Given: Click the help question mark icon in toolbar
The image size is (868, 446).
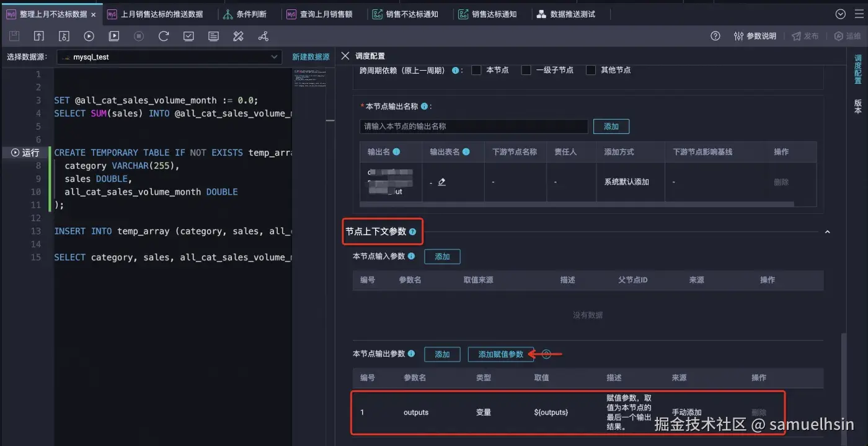Looking at the screenshot, I should click(x=715, y=36).
